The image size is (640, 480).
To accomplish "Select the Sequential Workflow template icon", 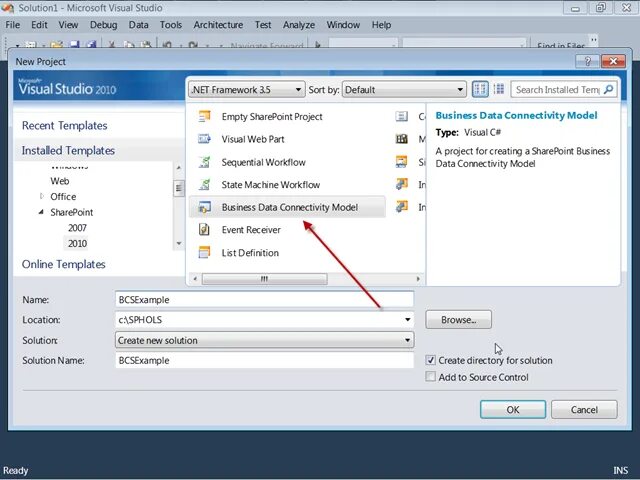I will click(x=204, y=162).
